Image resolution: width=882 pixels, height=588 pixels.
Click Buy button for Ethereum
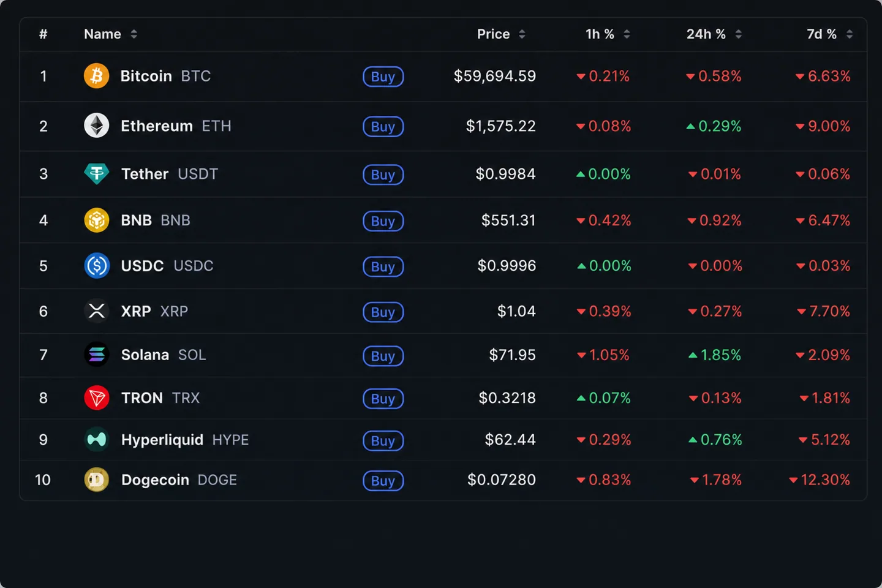coord(383,127)
